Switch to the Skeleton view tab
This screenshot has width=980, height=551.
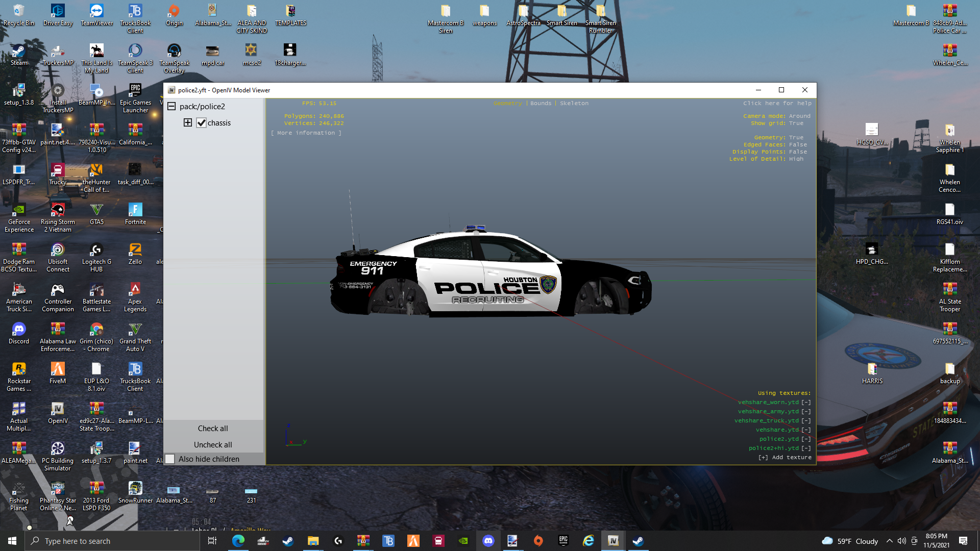[x=574, y=104]
